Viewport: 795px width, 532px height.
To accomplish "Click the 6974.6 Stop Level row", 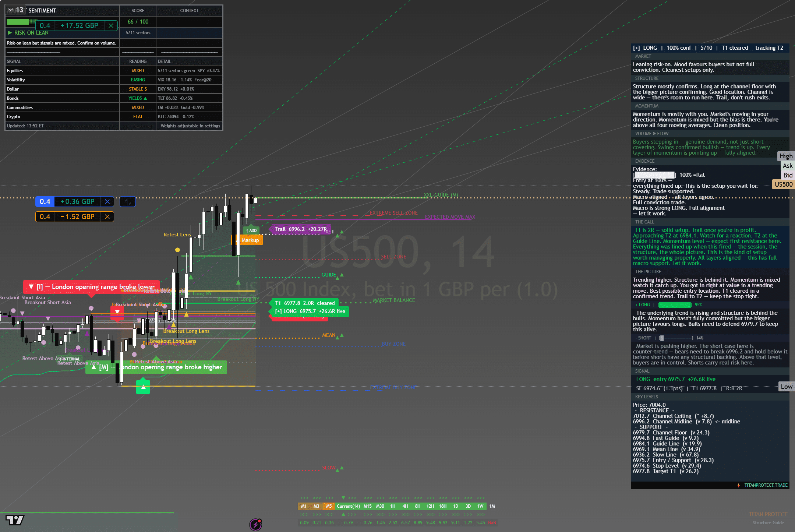I will pyautogui.click(x=667, y=466).
